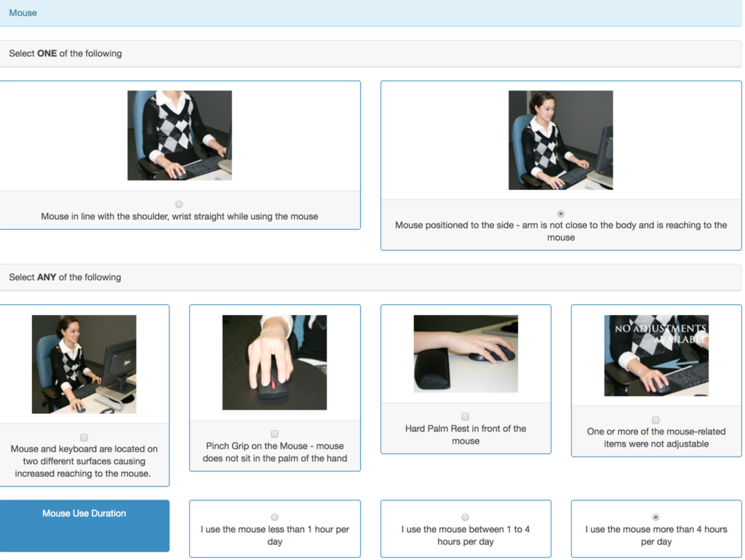The height and width of the screenshot is (560, 745).
Task: Click the pinch grip mouse photo
Action: [x=274, y=362]
